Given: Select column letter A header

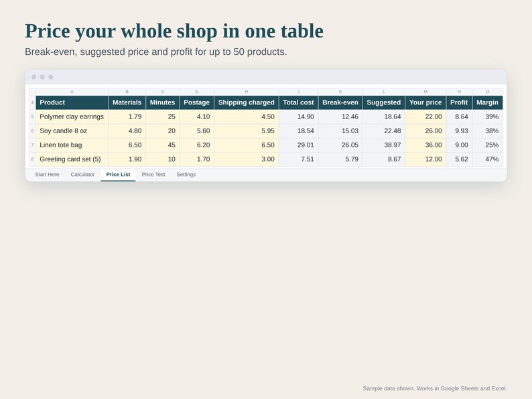Looking at the screenshot, I should [72, 92].
